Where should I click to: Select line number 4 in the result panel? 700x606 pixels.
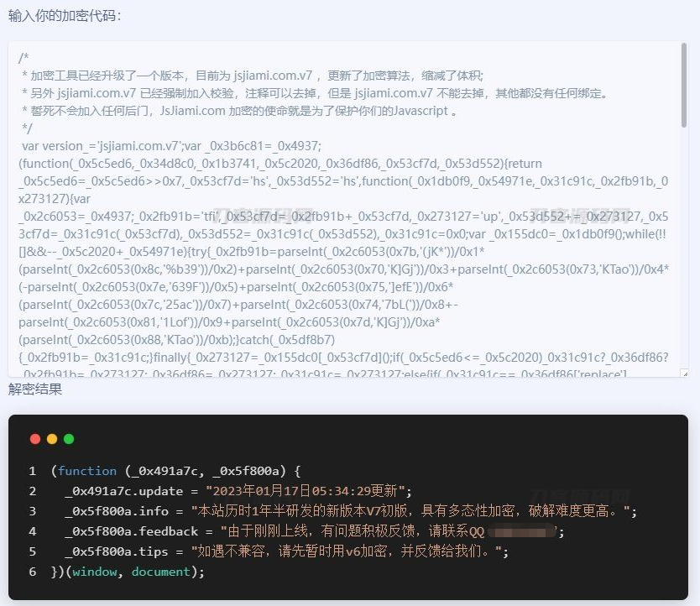(32, 531)
